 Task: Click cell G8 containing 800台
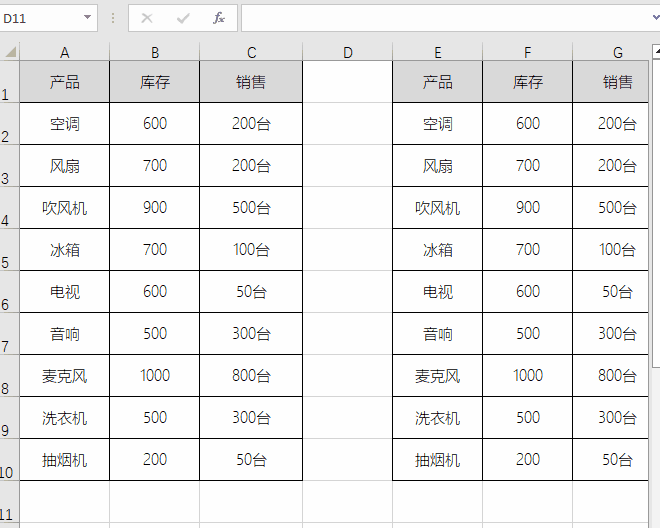click(x=611, y=376)
